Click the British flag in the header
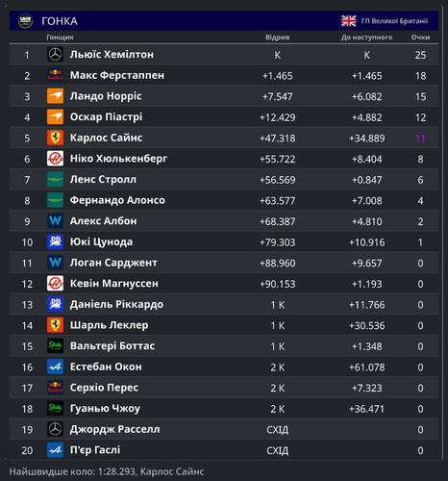This screenshot has width=448, height=481. pos(349,21)
